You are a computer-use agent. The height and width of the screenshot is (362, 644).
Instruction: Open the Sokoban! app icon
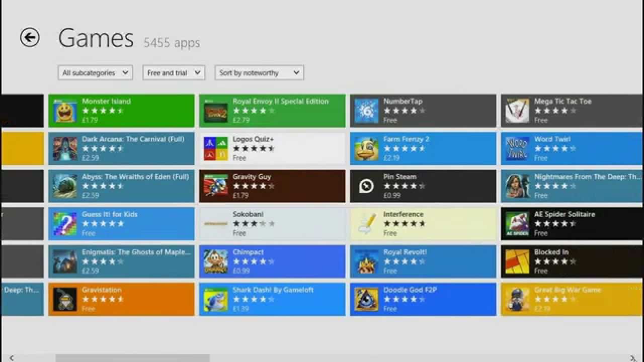pyautogui.click(x=216, y=224)
